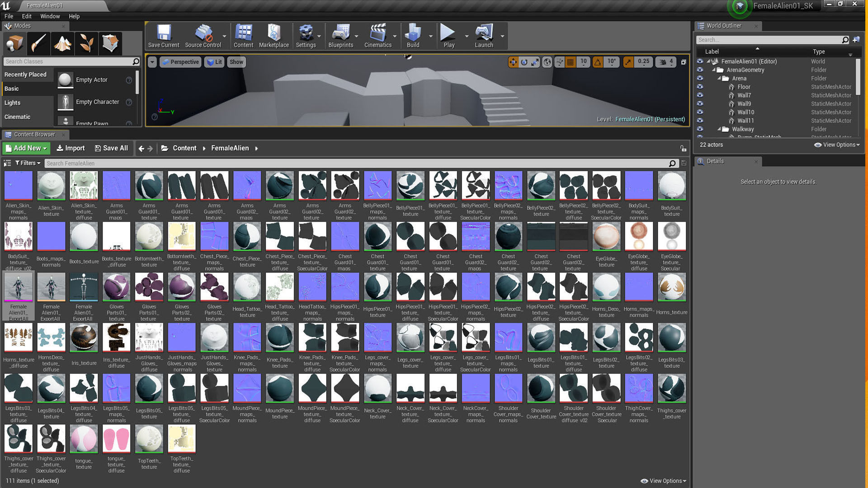
Task: Click the Search FemaleAlien field
Action: click(361, 163)
